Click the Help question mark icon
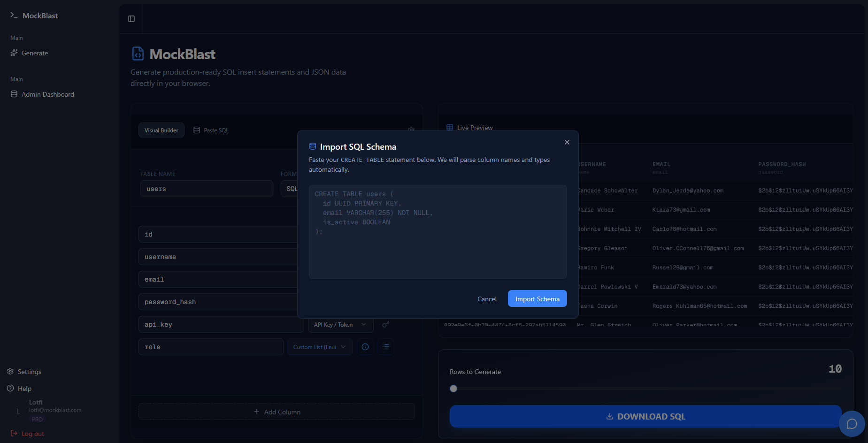Screen dimensions: 868x443 10,388
